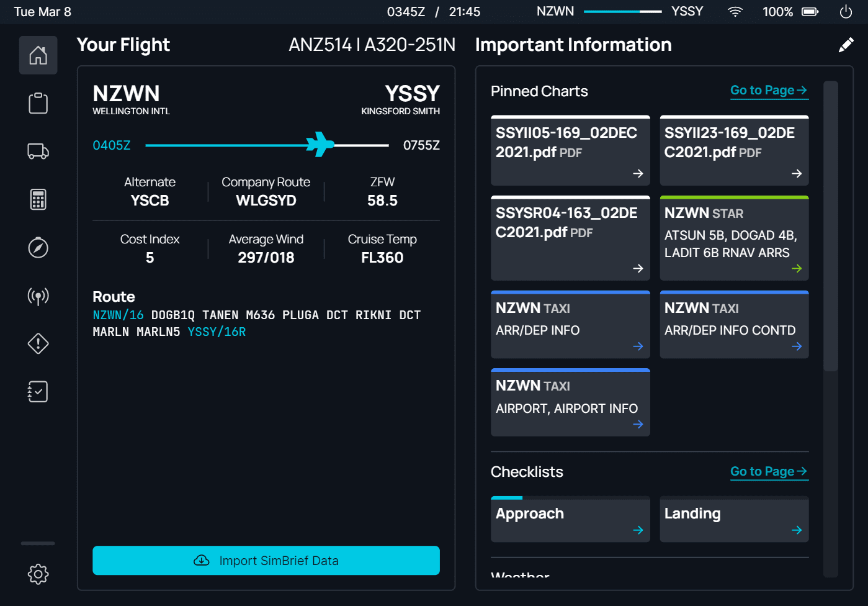This screenshot has width=868, height=606.
Task: Open NZWN TAXI ARR/DEP INFO chart
Action: (x=570, y=325)
